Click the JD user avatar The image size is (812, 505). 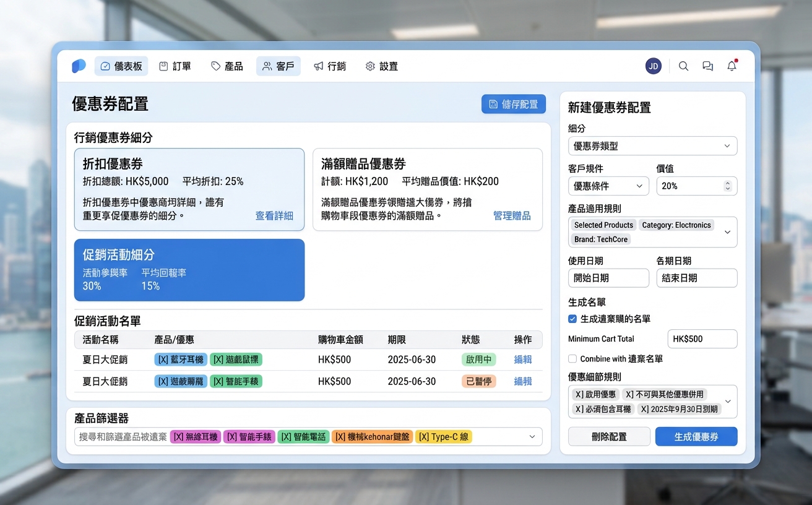(x=654, y=66)
